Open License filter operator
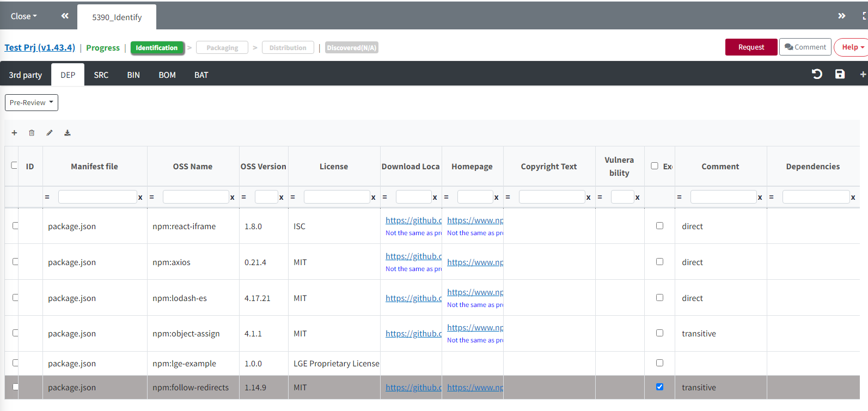 [x=293, y=197]
